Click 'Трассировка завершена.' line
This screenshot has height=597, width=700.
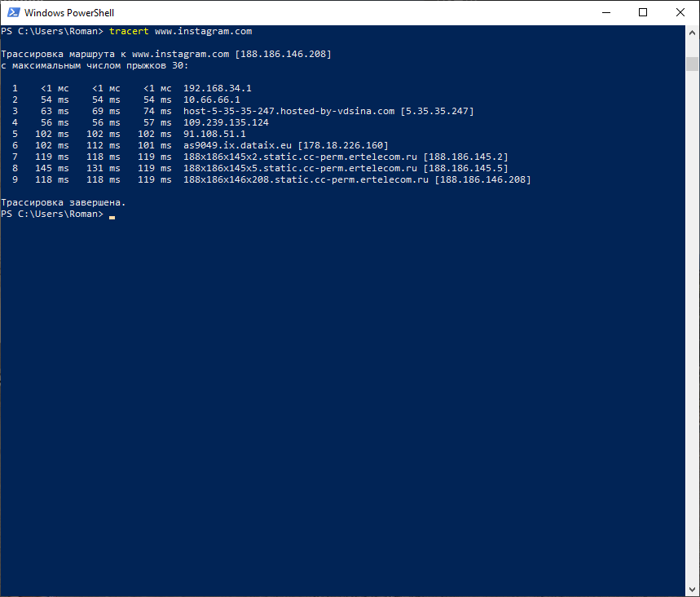[x=64, y=202]
